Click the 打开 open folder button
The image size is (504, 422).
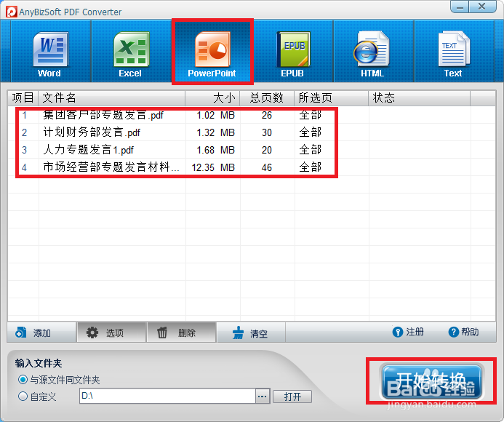(x=292, y=397)
